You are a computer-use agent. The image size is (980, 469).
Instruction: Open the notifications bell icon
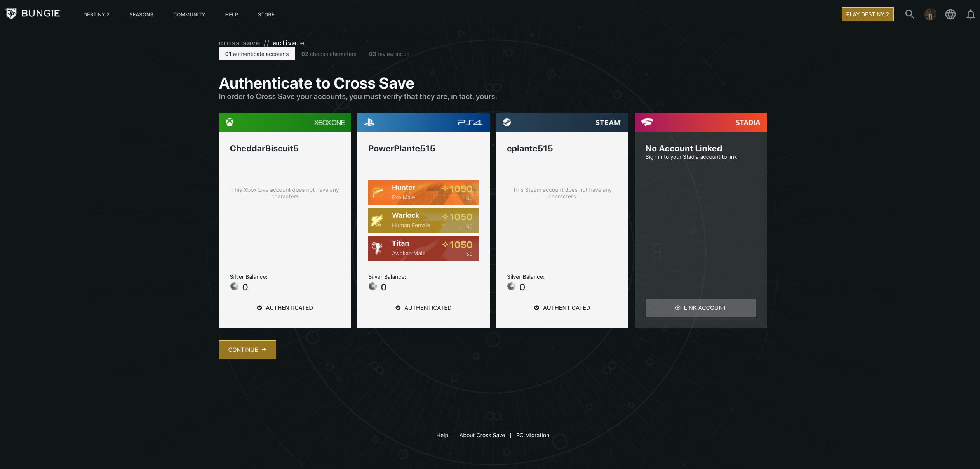click(x=970, y=14)
